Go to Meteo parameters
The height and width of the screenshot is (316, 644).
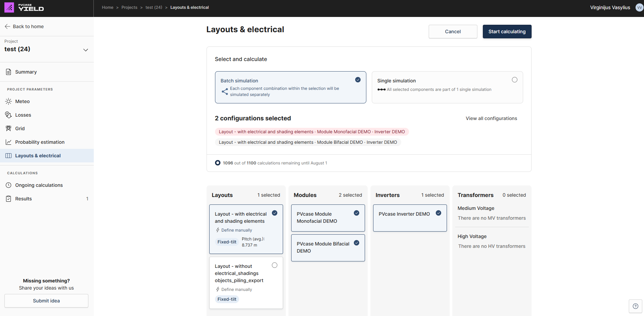47,101
